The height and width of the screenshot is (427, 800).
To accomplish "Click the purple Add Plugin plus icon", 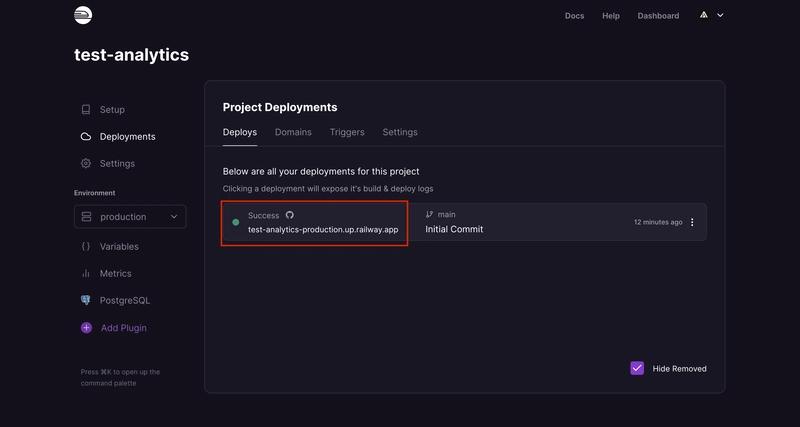I will point(86,327).
